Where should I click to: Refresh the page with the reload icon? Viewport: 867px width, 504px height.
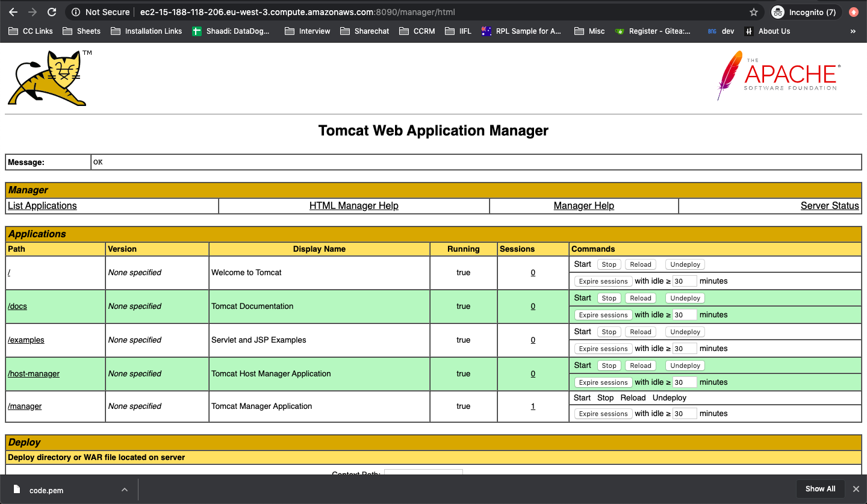pyautogui.click(x=52, y=11)
